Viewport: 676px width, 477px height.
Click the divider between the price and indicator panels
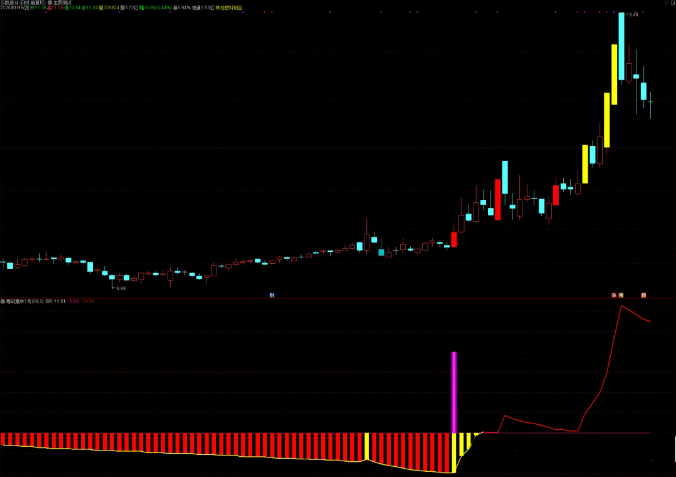[338, 298]
